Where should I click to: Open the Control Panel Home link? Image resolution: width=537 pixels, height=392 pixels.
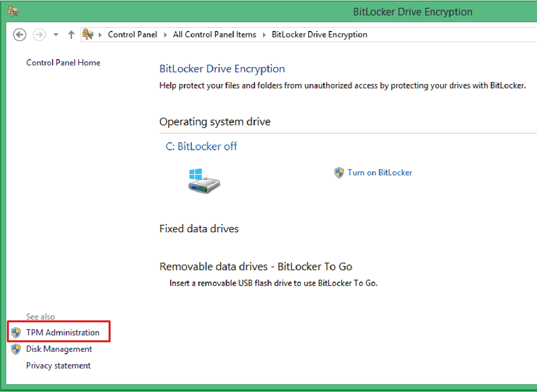coord(63,62)
